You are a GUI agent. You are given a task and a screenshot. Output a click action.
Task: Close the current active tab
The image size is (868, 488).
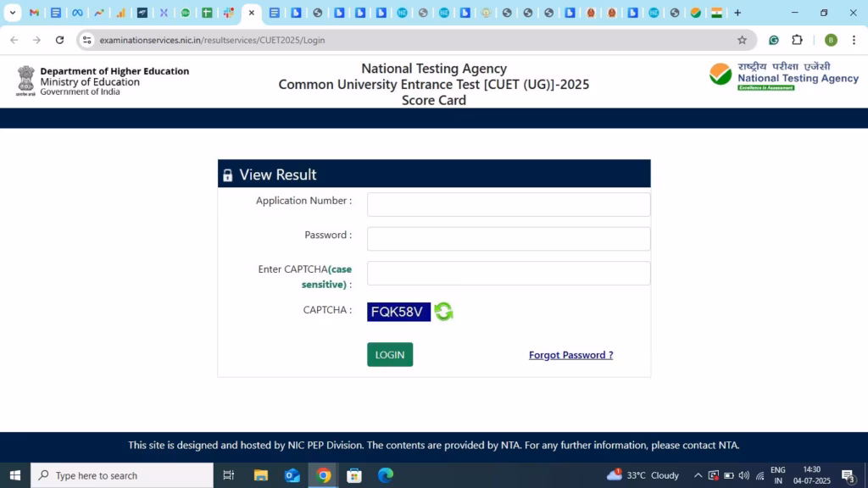[251, 13]
